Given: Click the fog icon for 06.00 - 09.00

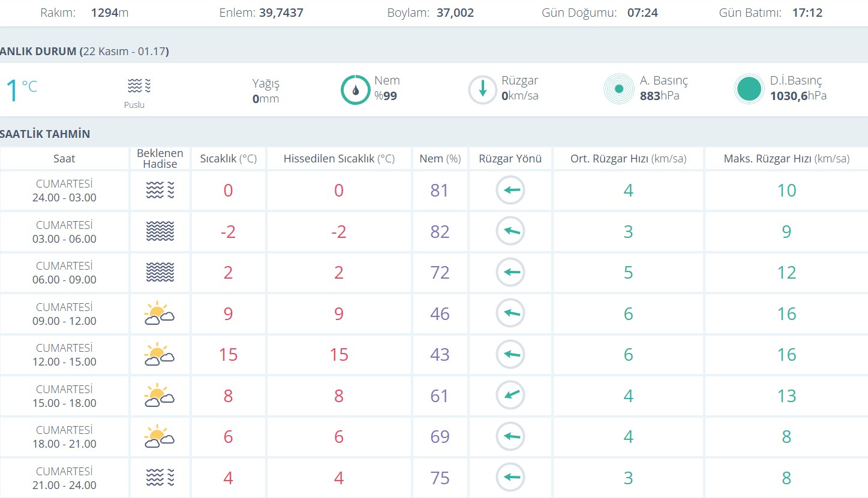Looking at the screenshot, I should (160, 273).
